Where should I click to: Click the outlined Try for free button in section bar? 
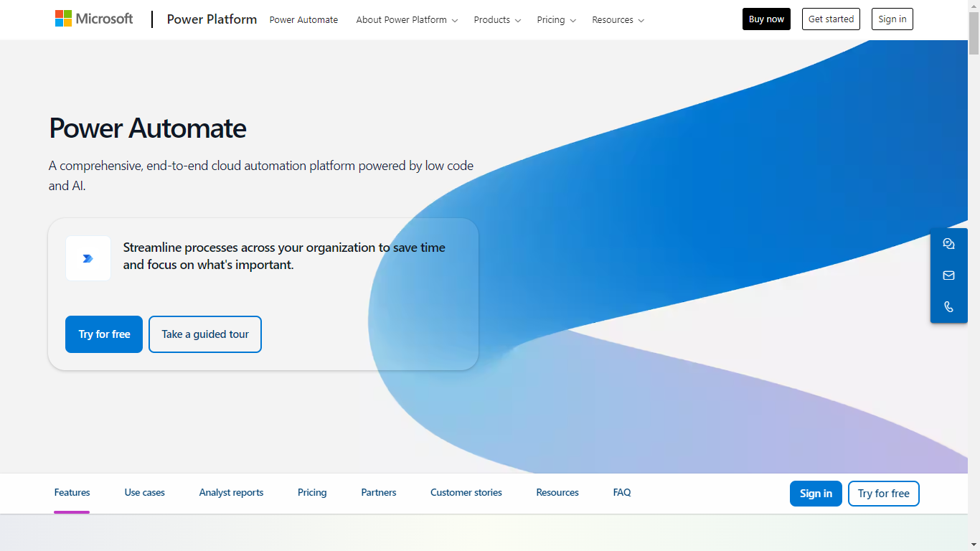click(x=883, y=494)
